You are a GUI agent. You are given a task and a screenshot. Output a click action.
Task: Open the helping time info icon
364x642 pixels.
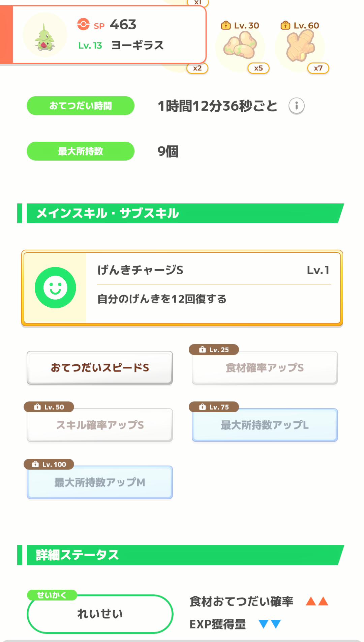coord(296,106)
